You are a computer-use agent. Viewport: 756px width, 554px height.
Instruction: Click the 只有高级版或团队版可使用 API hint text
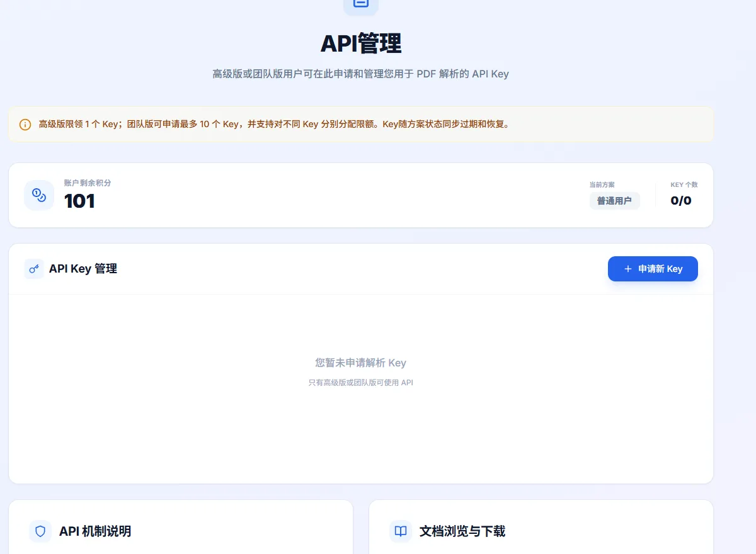(360, 382)
